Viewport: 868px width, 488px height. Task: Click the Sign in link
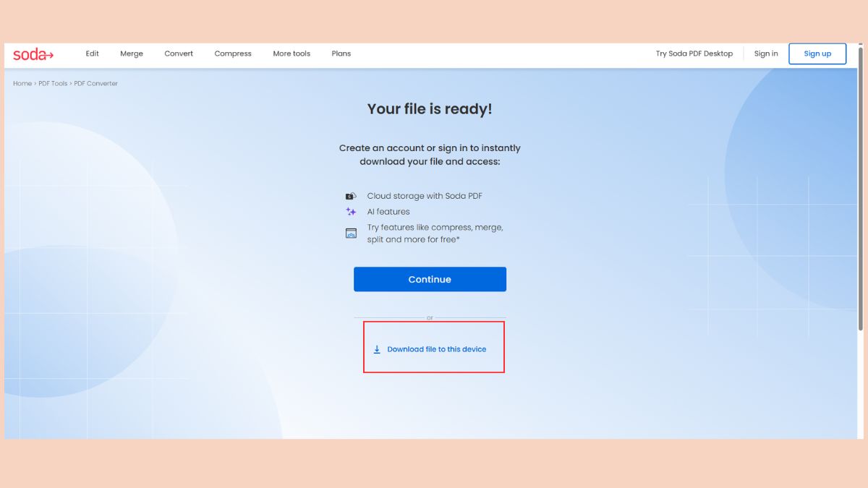766,53
